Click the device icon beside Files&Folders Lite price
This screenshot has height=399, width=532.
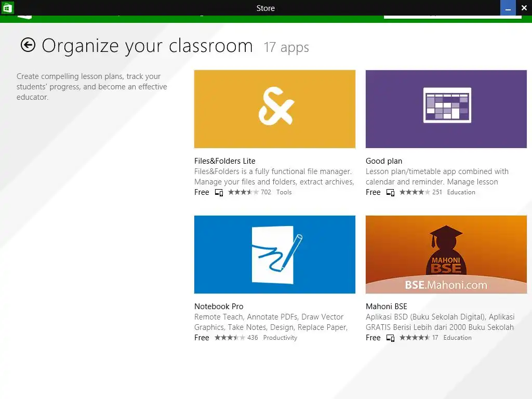click(219, 192)
